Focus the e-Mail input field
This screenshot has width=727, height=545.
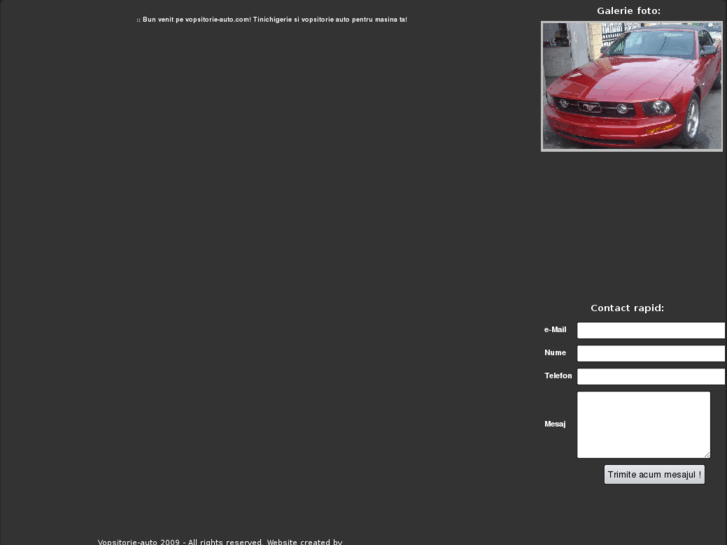pyautogui.click(x=651, y=330)
